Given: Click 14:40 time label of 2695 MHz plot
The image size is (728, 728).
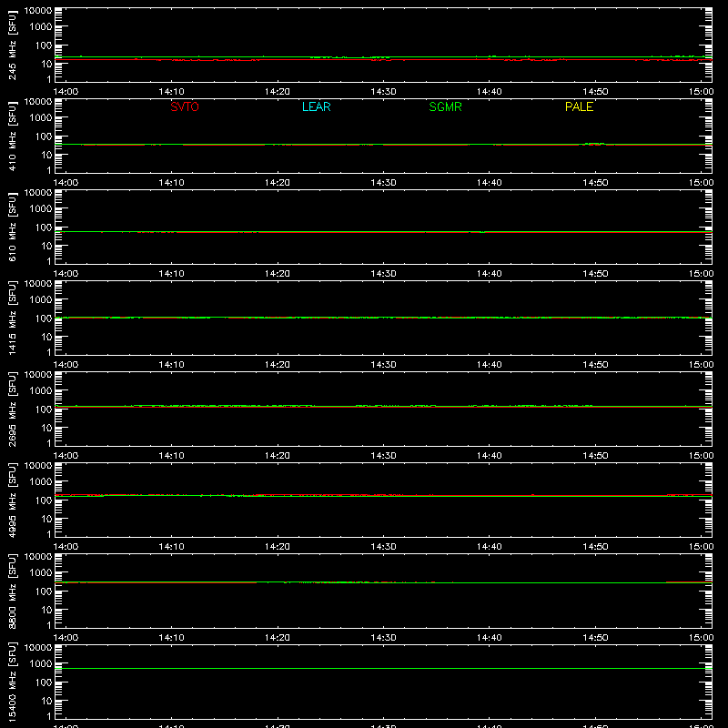Looking at the screenshot, I should tap(490, 456).
